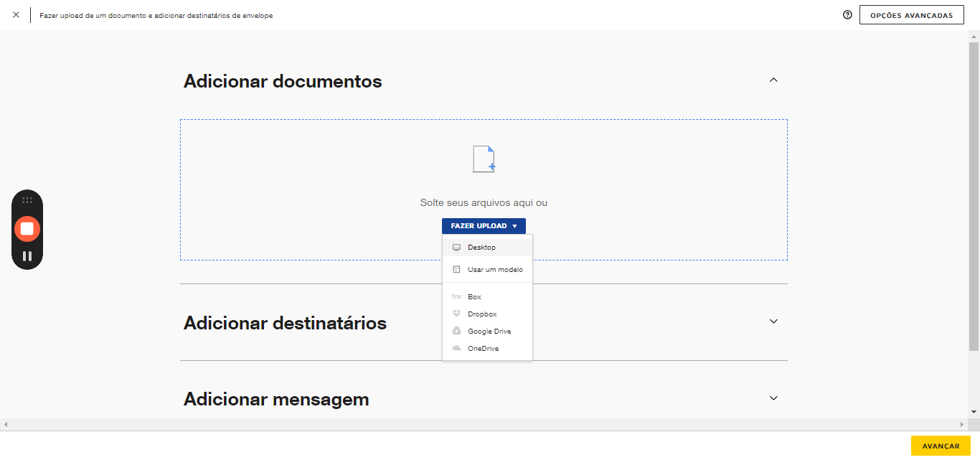Screen dimensions: 980x460
Task: Click the Avançar button
Action: click(941, 446)
